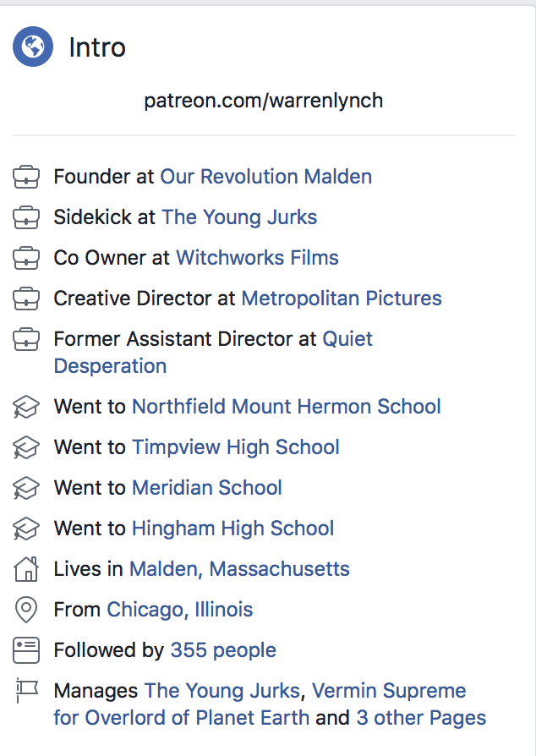Screen dimensions: 536x756
Task: Click the followers card icon
Action: point(26,650)
